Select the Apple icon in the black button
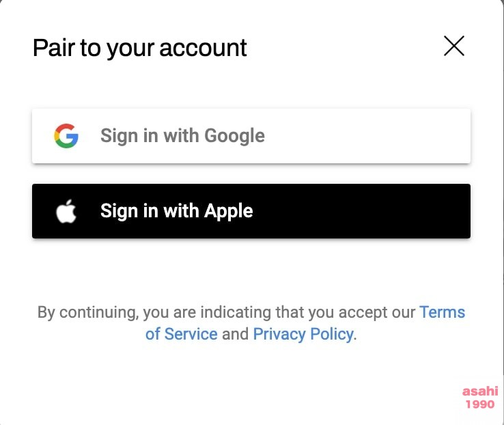This screenshot has width=504, height=425. [66, 211]
